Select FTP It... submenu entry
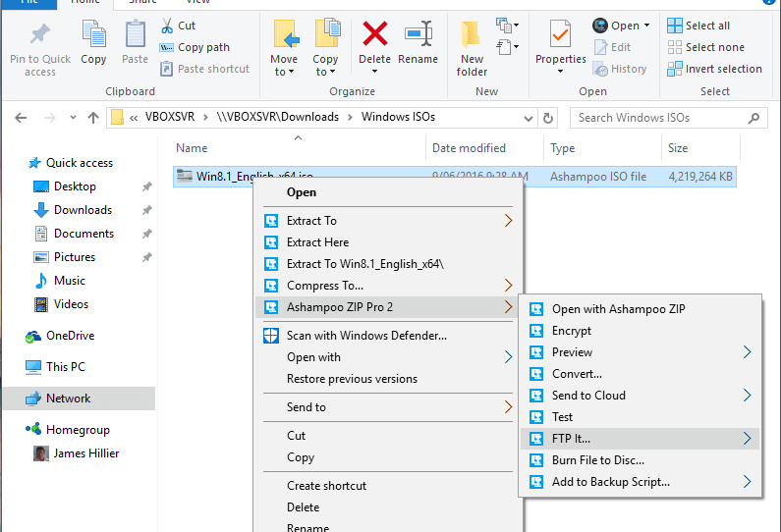781x532 pixels. pyautogui.click(x=641, y=439)
